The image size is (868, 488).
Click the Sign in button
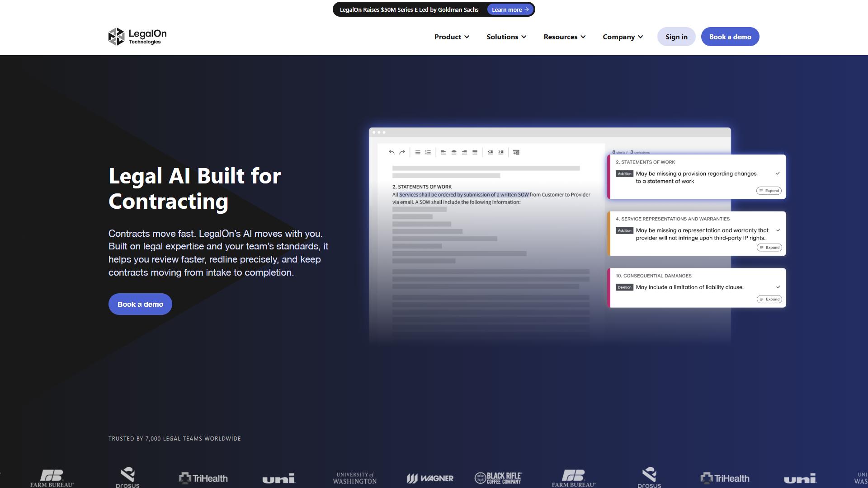[x=676, y=37]
